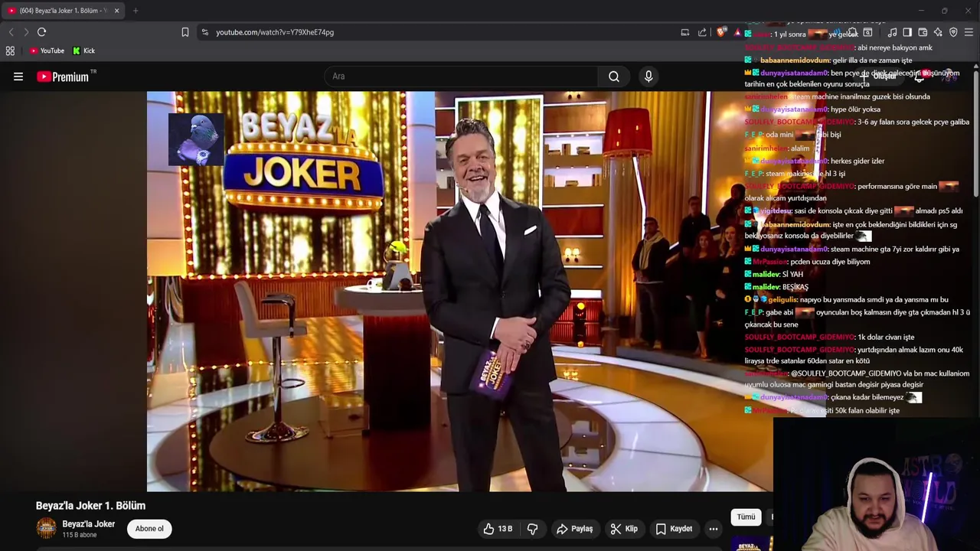This screenshot has height=551, width=980.
Task: Open the Kick bookmark
Action: pyautogui.click(x=83, y=51)
